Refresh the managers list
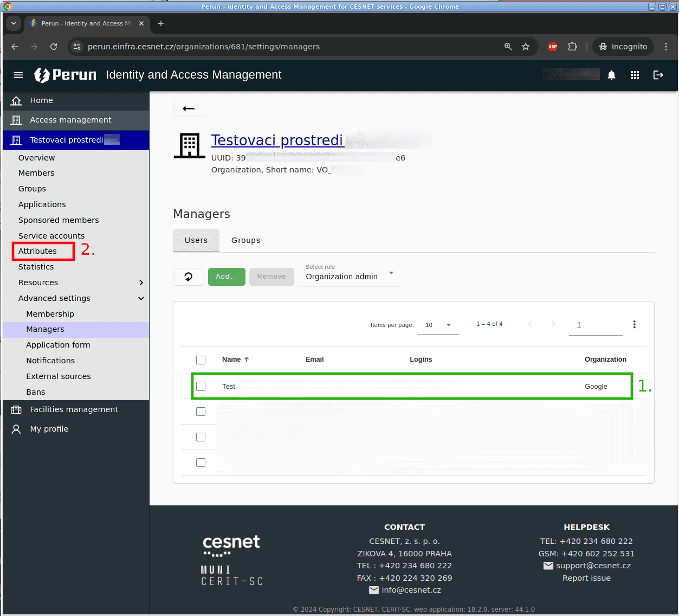Screen dimensions: 679x616 [x=189, y=277]
